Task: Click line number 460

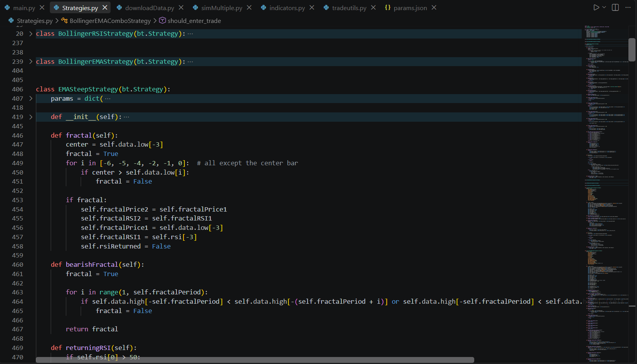Action: [18, 264]
